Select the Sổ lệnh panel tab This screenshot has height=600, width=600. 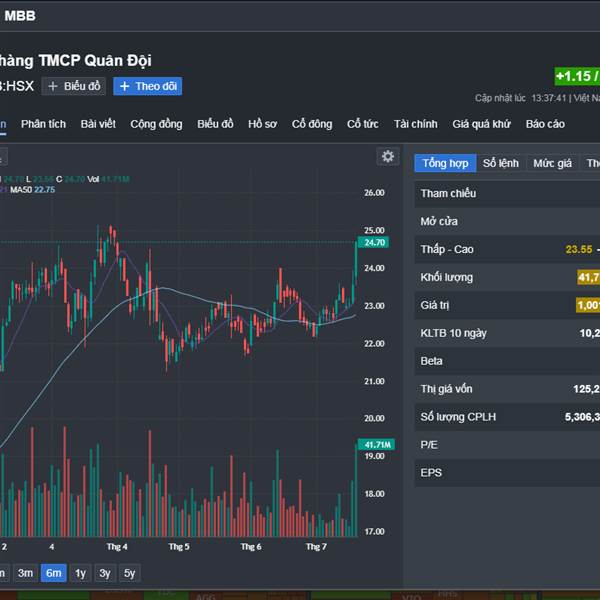(x=501, y=163)
